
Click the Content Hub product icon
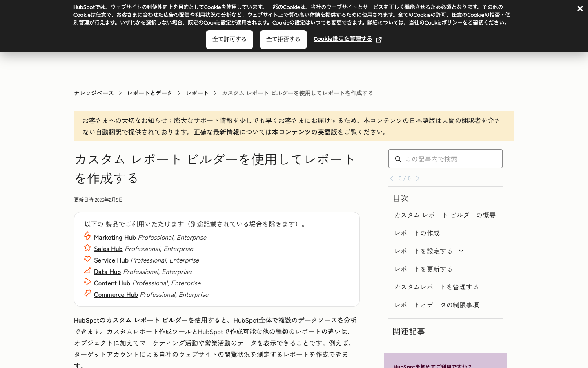point(87,282)
